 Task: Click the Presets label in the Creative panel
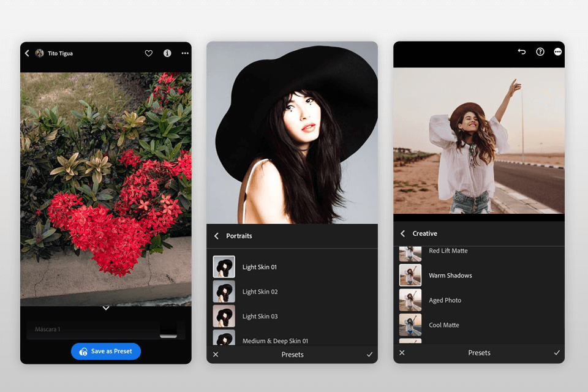(x=479, y=353)
